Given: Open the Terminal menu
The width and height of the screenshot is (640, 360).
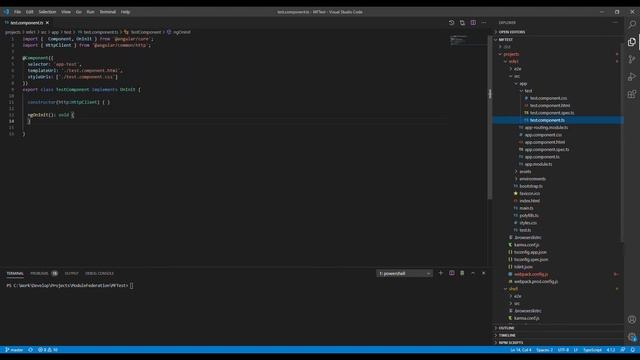Looking at the screenshot, I should coord(108,12).
